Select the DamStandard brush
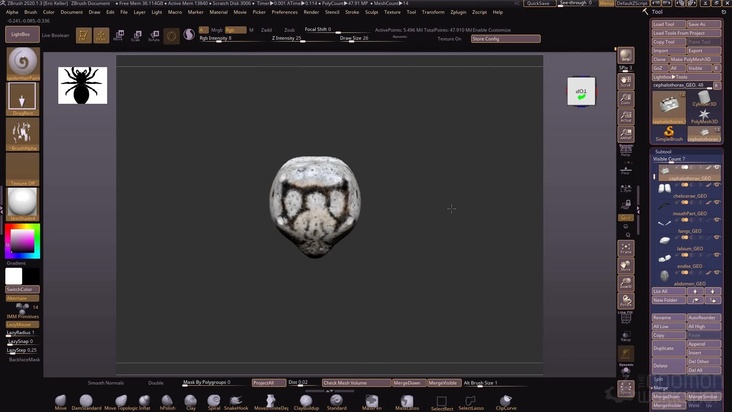 [86, 402]
